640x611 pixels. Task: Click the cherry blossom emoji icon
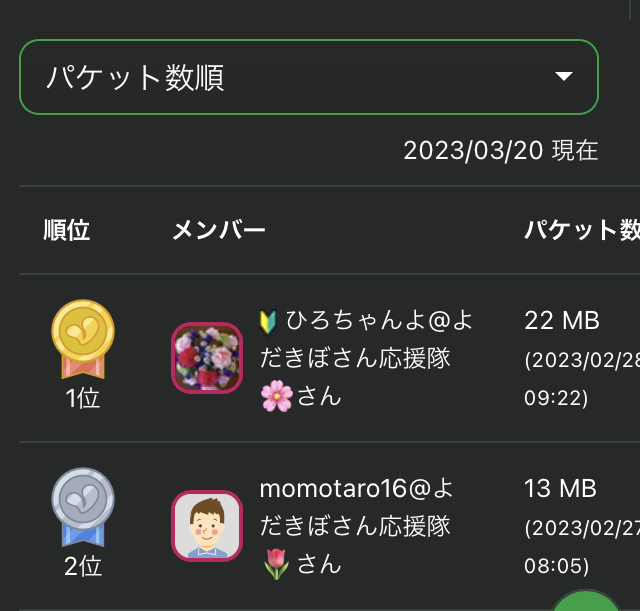tap(275, 396)
